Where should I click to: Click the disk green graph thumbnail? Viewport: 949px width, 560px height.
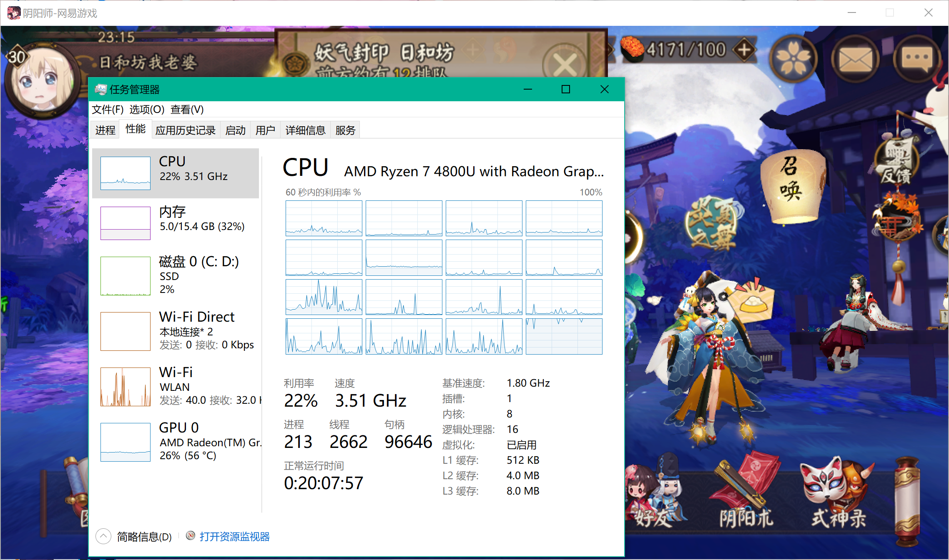click(x=126, y=276)
